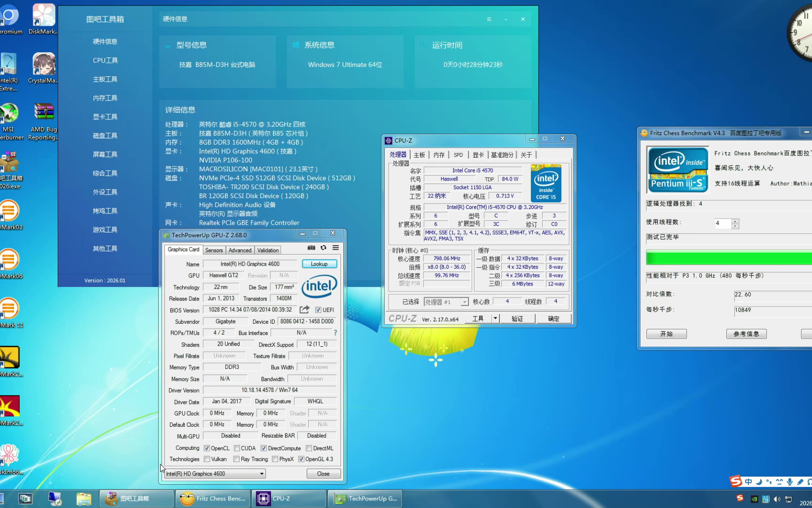This screenshot has width=812, height=508.
Task: Click the 确定 button in CPU-Z
Action: point(554,318)
